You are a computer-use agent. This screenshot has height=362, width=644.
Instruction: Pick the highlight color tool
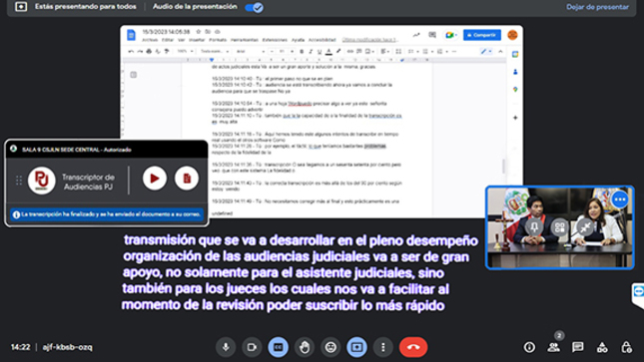tap(338, 51)
